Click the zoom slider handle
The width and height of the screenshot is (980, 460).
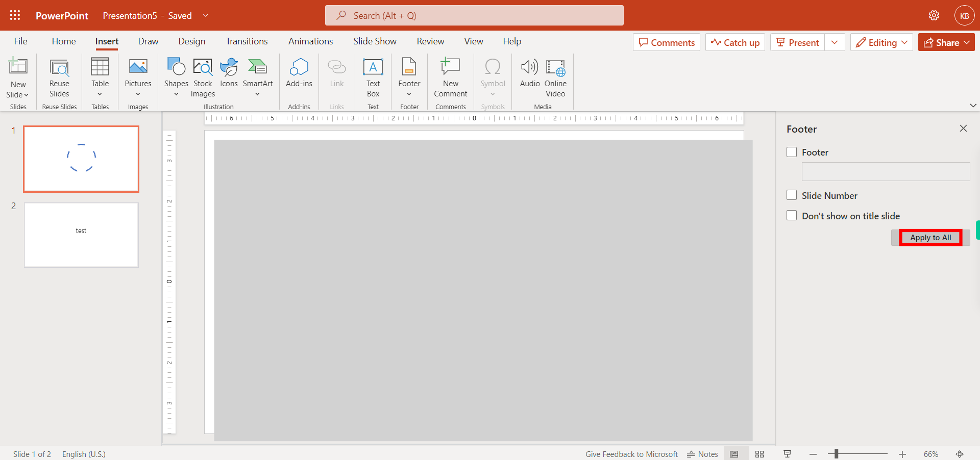pos(836,454)
